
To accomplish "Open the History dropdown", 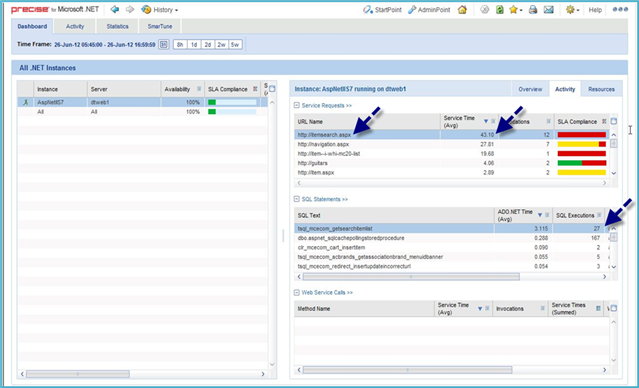I will coord(160,10).
